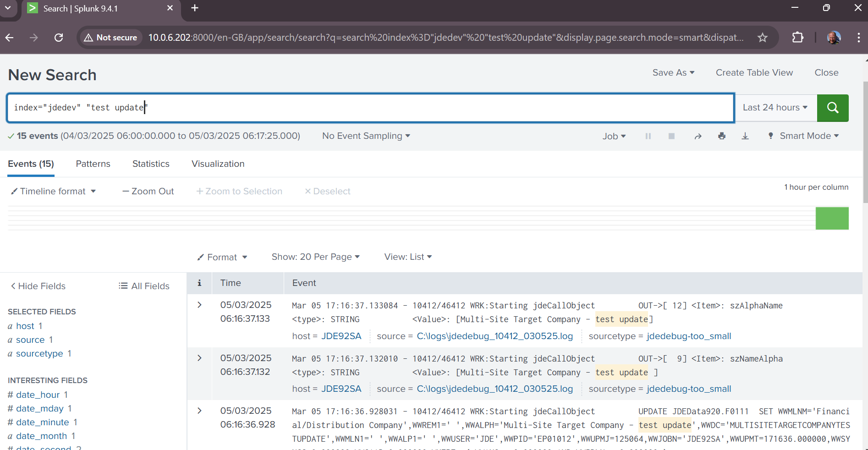Viewport: 868px width, 450px height.
Task: Expand the 06:16:37.132 event row
Action: (199, 358)
